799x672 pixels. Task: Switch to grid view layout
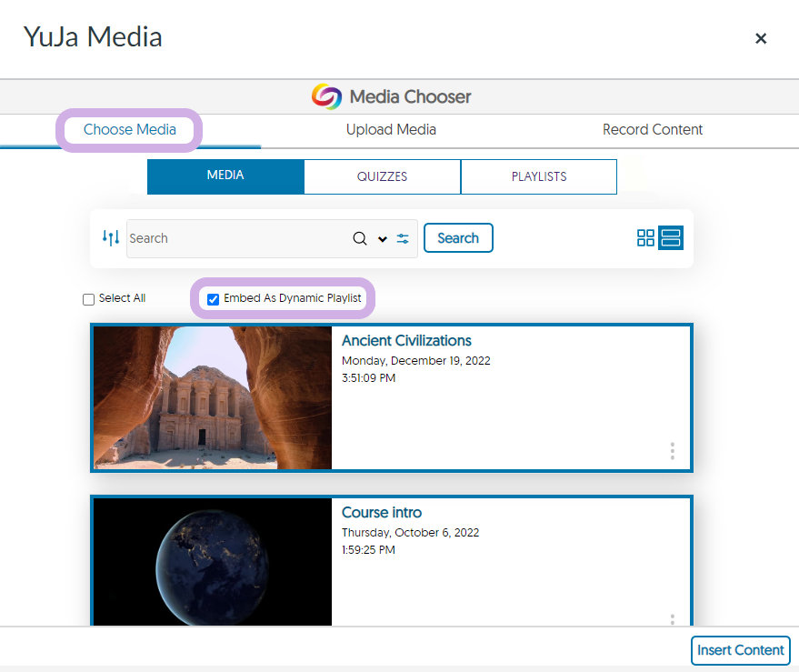[x=645, y=238]
